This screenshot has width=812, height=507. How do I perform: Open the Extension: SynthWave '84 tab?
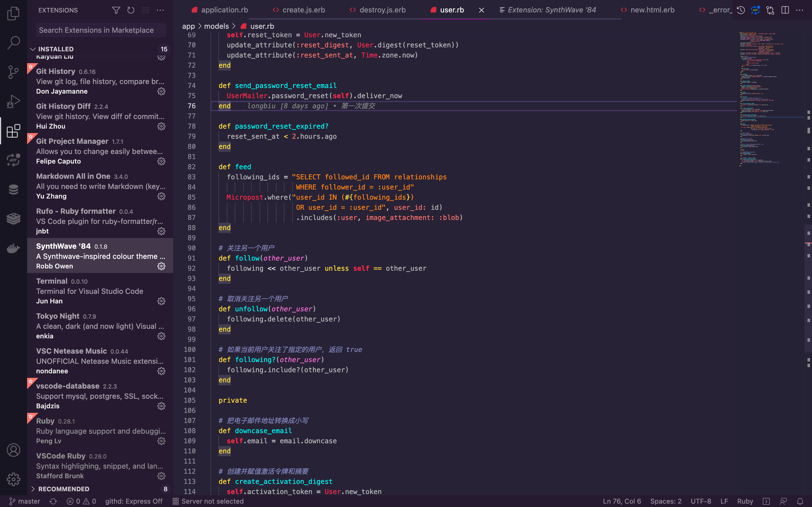tap(548, 10)
